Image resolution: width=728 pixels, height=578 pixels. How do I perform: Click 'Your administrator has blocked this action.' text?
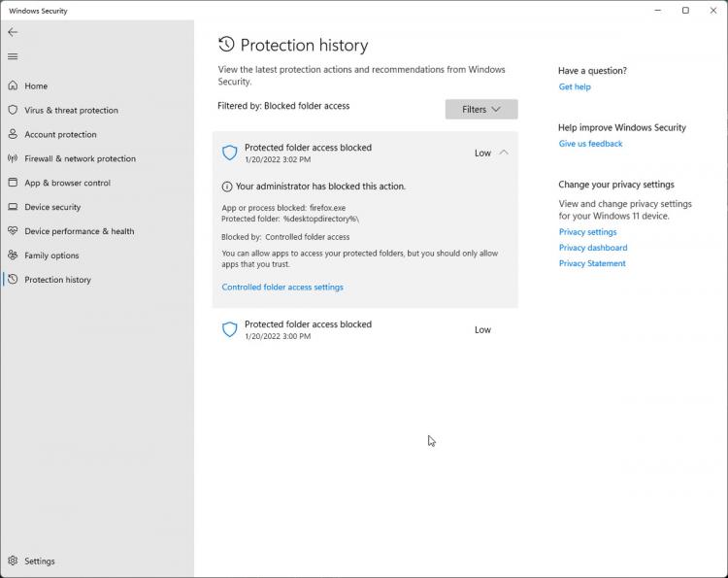pos(320,187)
